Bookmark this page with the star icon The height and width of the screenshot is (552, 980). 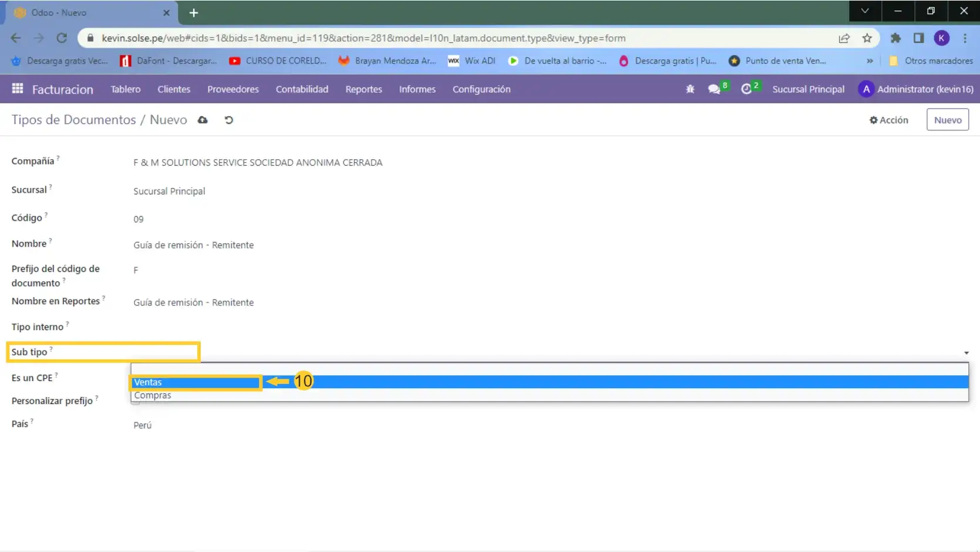point(867,38)
